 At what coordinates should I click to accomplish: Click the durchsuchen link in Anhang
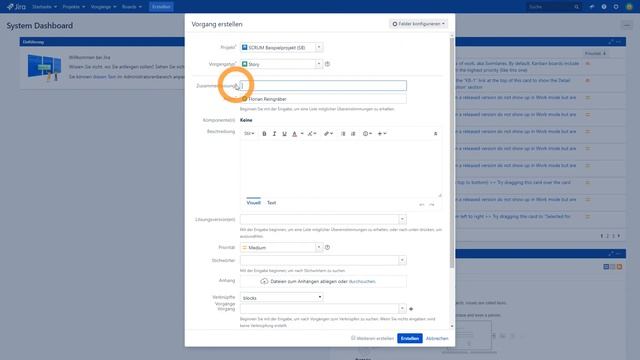362,281
